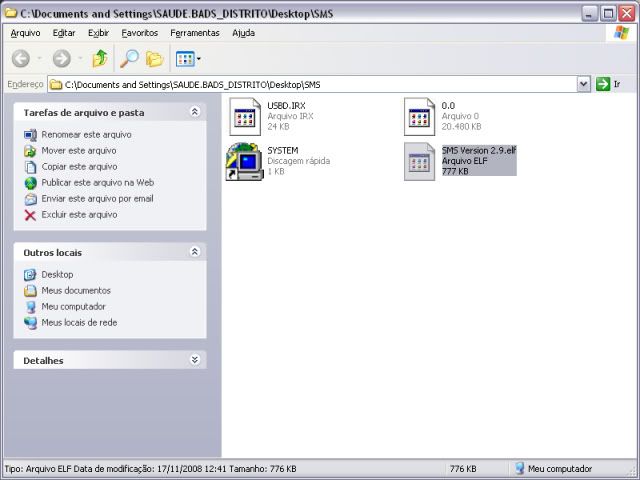Click Publicar este arquivo na Web link
Screen dimensions: 640x480
(x=98, y=182)
